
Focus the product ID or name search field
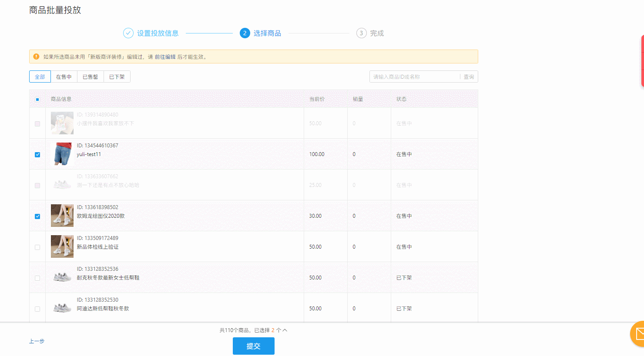(415, 77)
